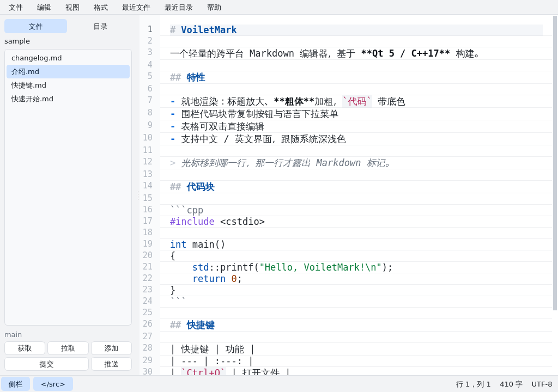Screen dimensions: 558x392
Task: Click the splitter handle beside sidebar
Action: coord(138,195)
